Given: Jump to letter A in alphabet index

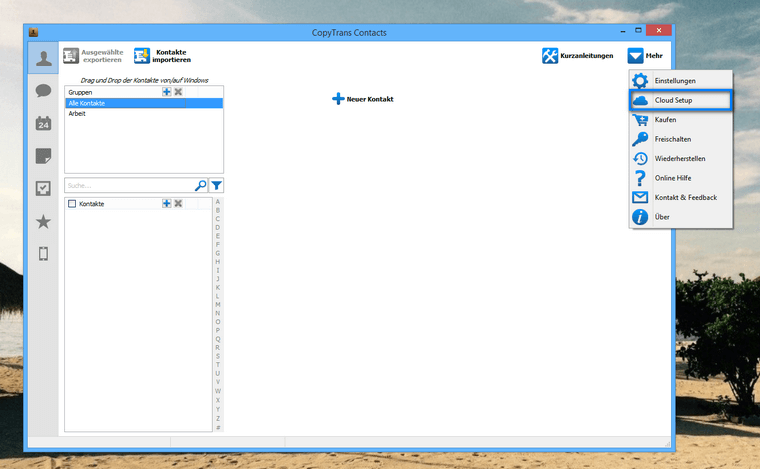Looking at the screenshot, I should coord(218,202).
